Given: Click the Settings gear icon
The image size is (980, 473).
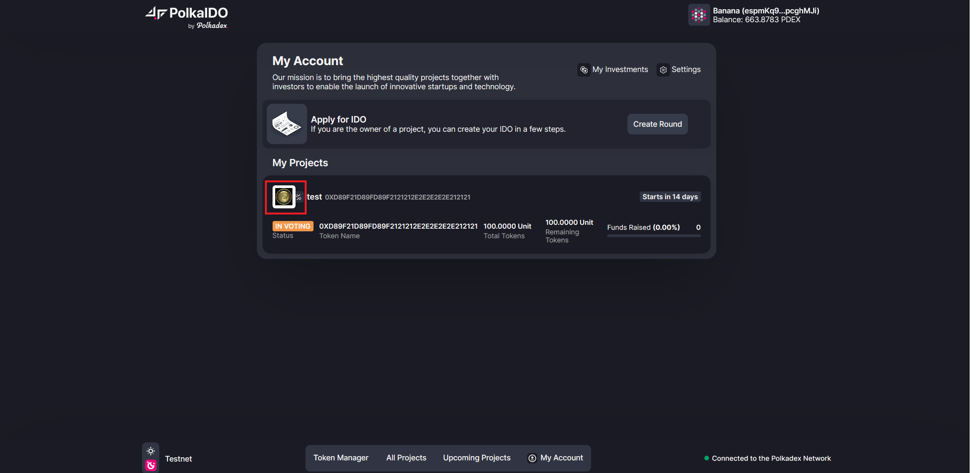Looking at the screenshot, I should tap(663, 70).
